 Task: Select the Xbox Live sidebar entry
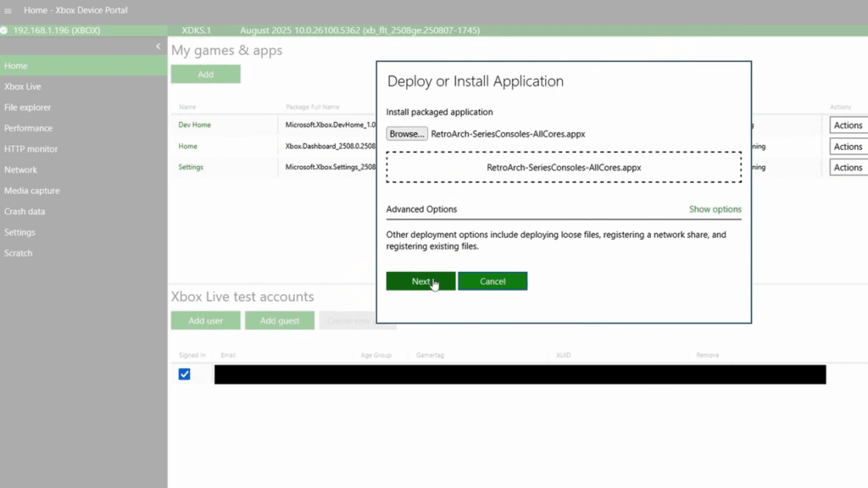25,86
